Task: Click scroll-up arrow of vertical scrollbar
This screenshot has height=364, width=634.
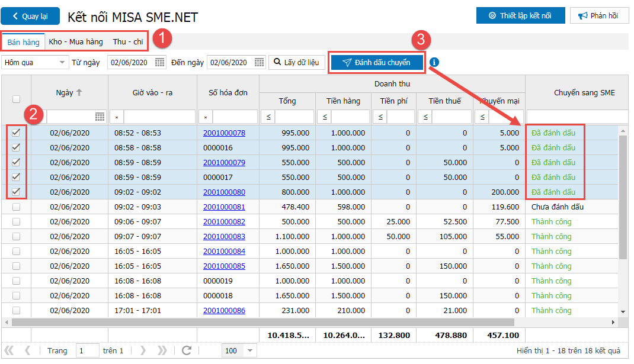Action: (x=623, y=130)
